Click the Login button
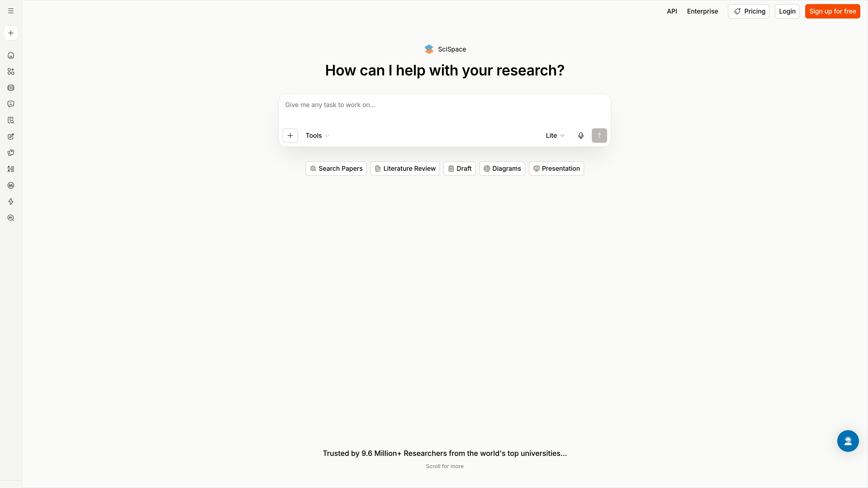This screenshot has width=868, height=488. pyautogui.click(x=787, y=11)
